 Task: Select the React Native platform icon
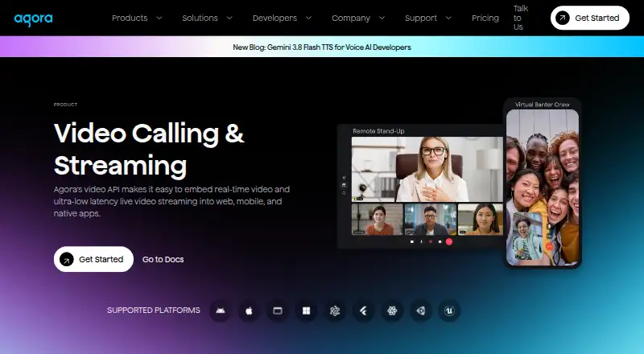coord(392,311)
